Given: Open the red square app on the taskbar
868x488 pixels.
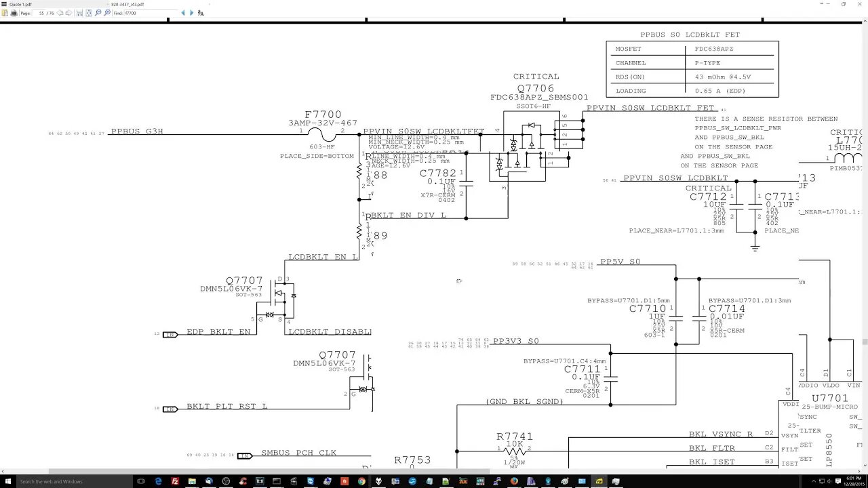Looking at the screenshot, I should [x=344, y=481].
